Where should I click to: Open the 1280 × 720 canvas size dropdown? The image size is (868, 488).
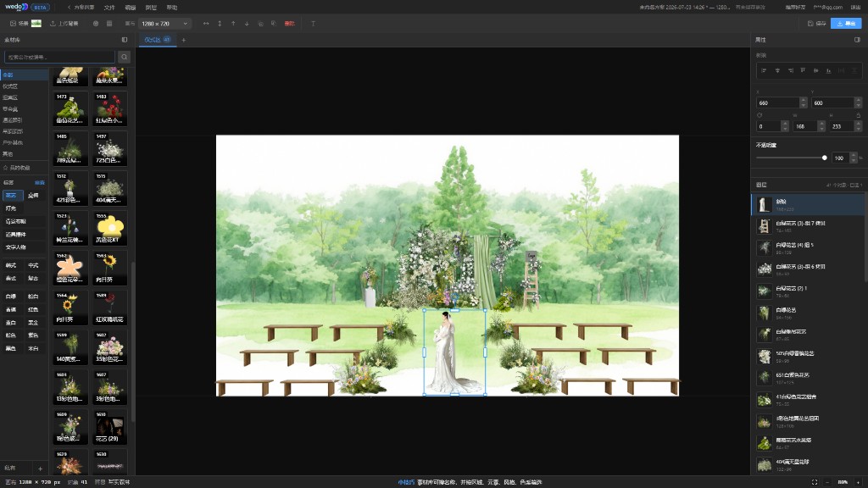pos(165,24)
